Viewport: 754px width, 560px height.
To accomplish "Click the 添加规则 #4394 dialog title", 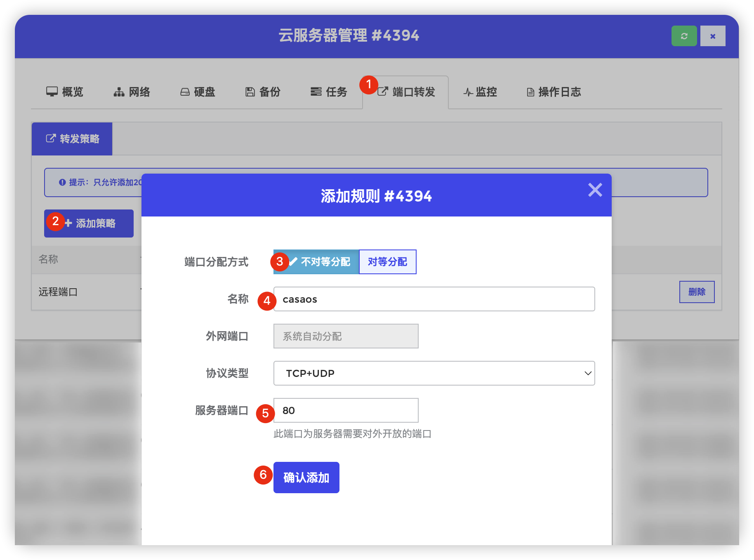I will tap(376, 196).
